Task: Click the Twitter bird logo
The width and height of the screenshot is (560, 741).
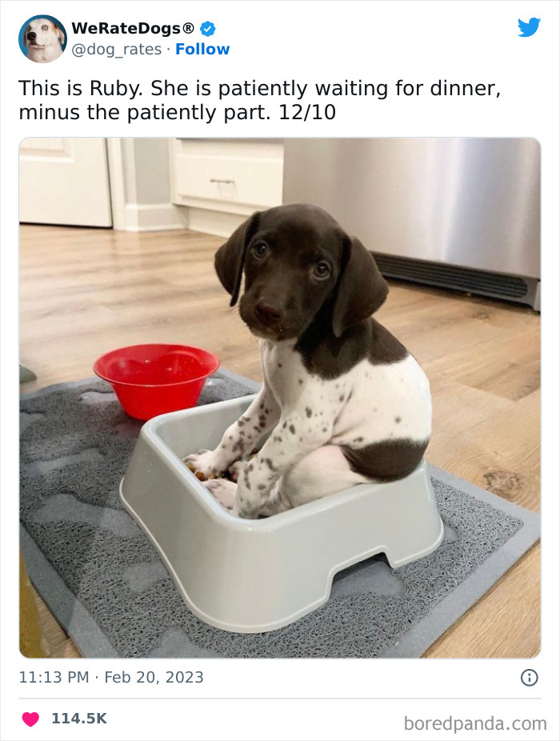Action: point(529,27)
